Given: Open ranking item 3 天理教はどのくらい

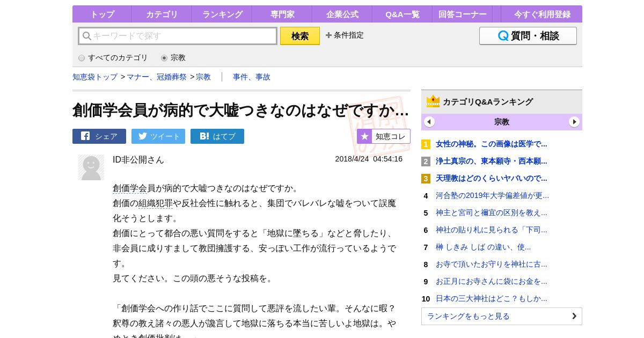Looking at the screenshot, I should pyautogui.click(x=492, y=178).
